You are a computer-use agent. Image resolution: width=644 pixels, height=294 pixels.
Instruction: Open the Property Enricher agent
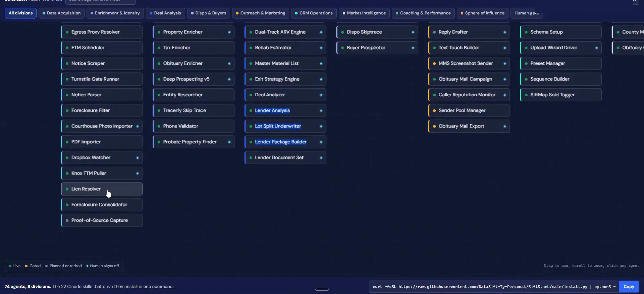(194, 32)
